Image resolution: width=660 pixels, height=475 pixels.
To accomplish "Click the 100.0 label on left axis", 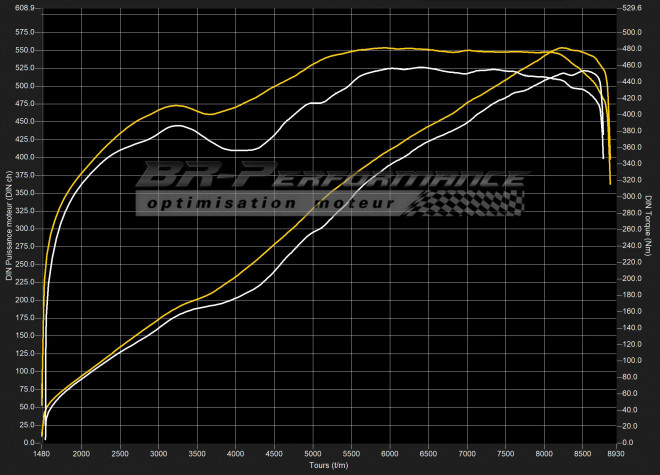I will [x=24, y=371].
